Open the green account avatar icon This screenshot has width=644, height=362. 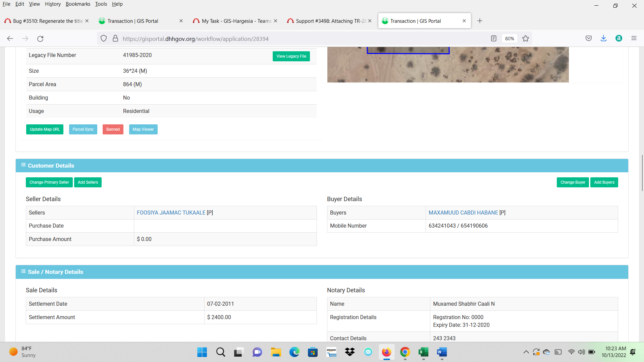(619, 38)
